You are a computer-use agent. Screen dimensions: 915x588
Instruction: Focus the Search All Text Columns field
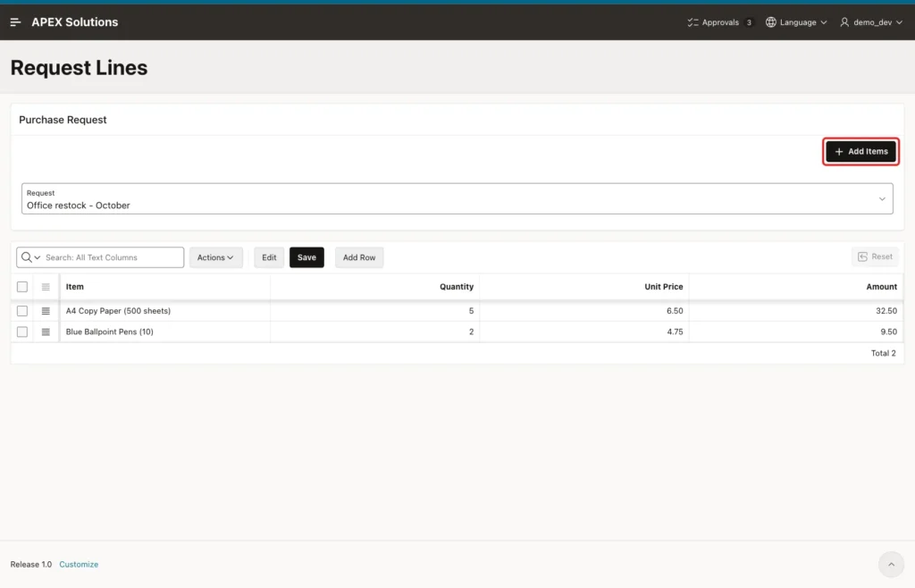[x=112, y=257]
